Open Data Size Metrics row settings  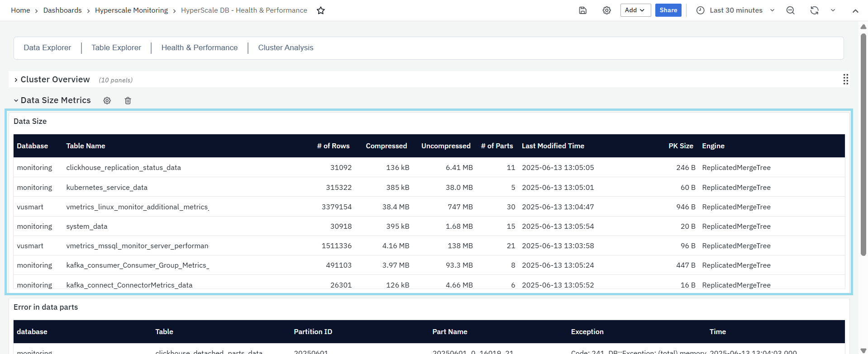(x=107, y=101)
